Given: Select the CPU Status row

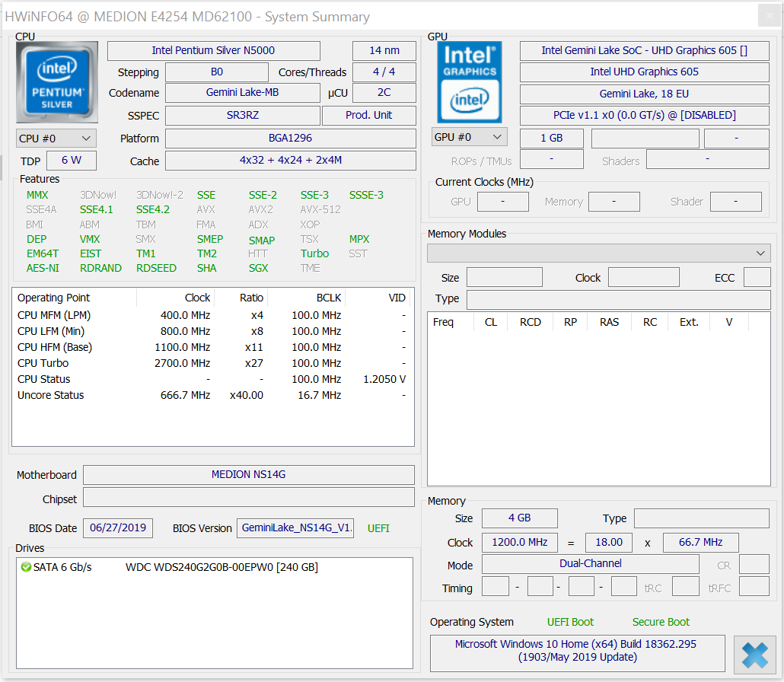Looking at the screenshot, I should (212, 380).
